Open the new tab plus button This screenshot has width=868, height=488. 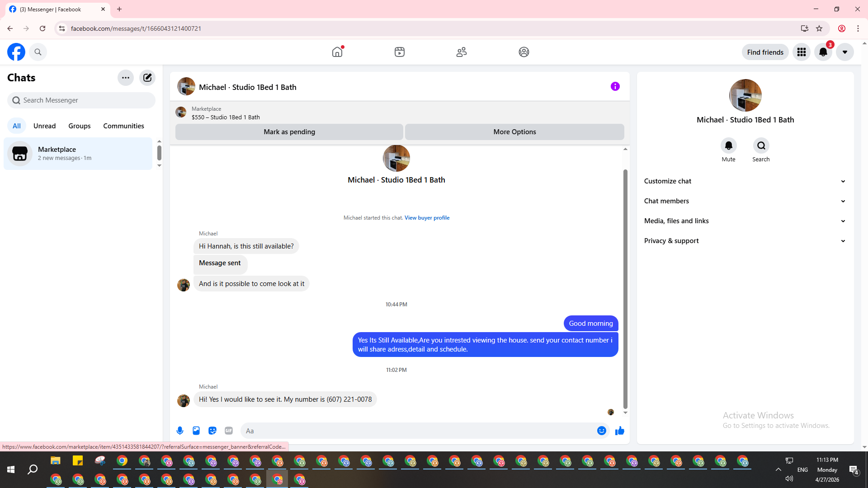click(x=119, y=9)
